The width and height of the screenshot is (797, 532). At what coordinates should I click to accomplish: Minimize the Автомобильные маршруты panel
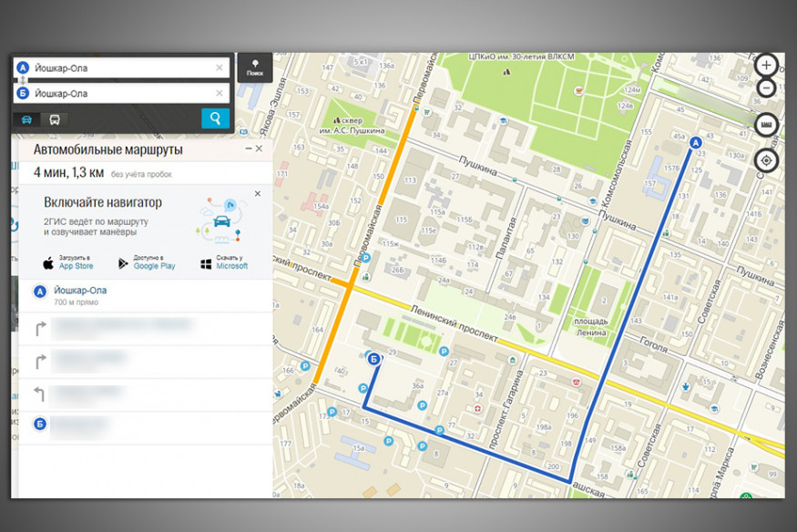pyautogui.click(x=246, y=148)
